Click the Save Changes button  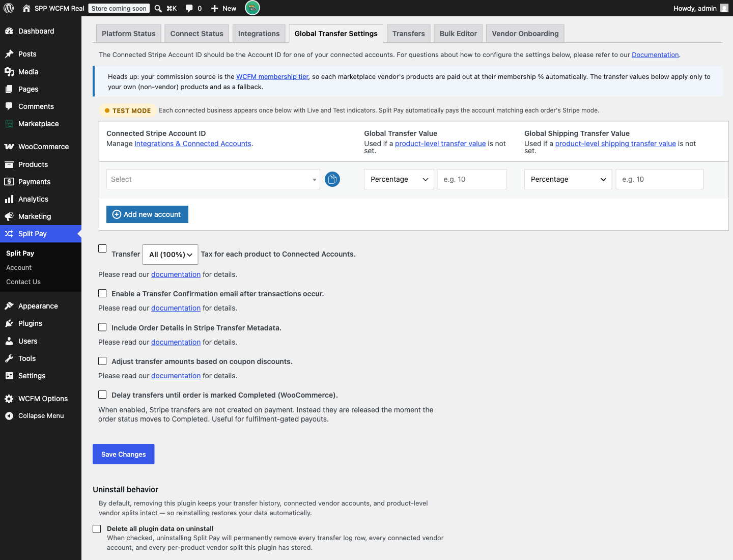(x=124, y=454)
